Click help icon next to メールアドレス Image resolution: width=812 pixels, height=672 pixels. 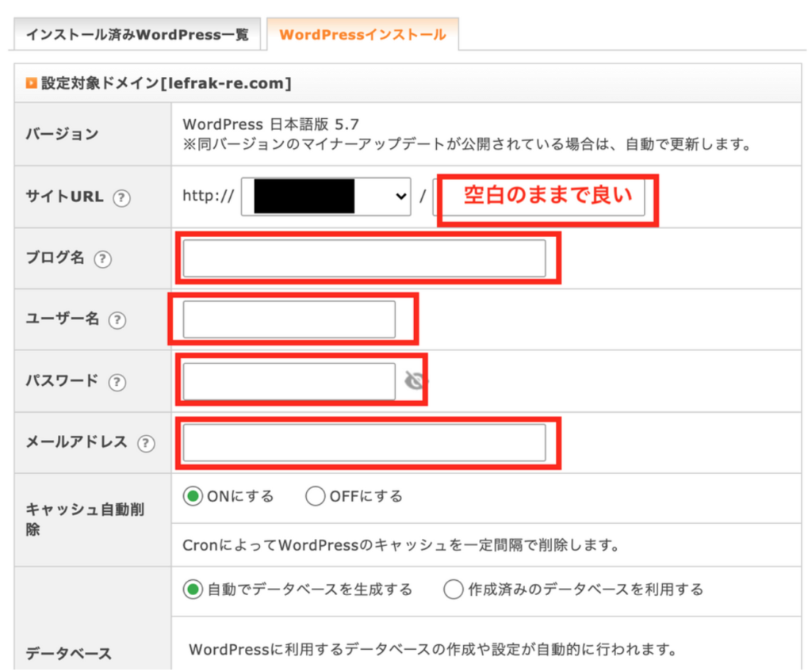(x=146, y=443)
